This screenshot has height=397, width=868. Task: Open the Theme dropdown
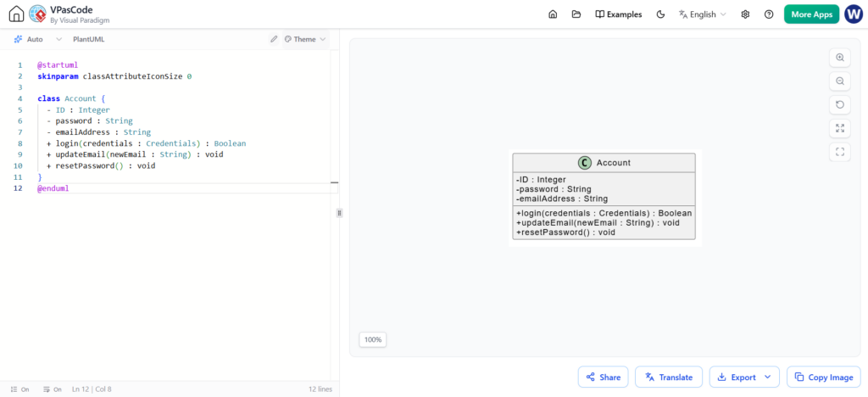[305, 39]
